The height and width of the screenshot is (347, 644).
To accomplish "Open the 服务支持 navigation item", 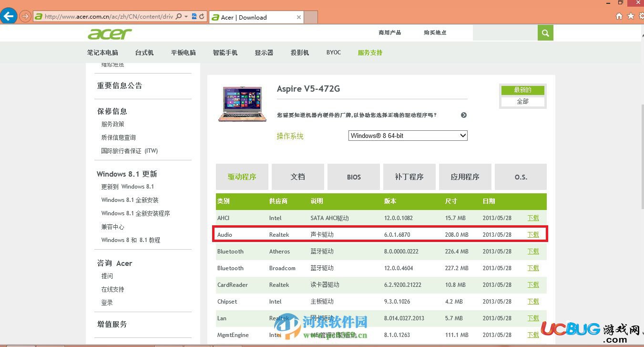I will (x=370, y=53).
